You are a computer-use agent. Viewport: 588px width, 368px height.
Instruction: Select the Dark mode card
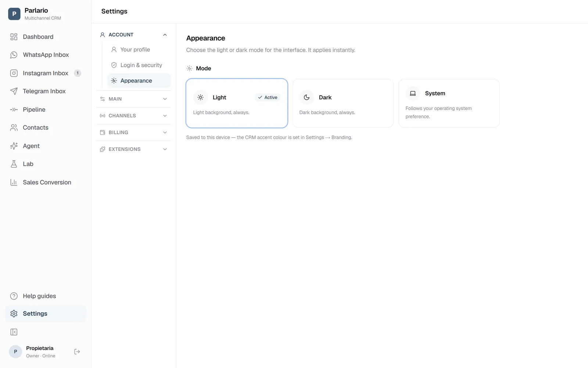click(343, 103)
